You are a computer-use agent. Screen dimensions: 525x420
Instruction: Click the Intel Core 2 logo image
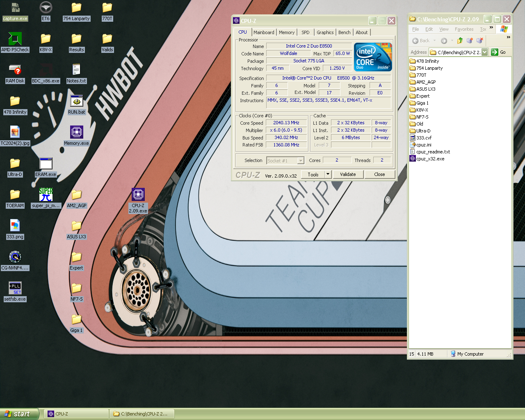pos(373,57)
